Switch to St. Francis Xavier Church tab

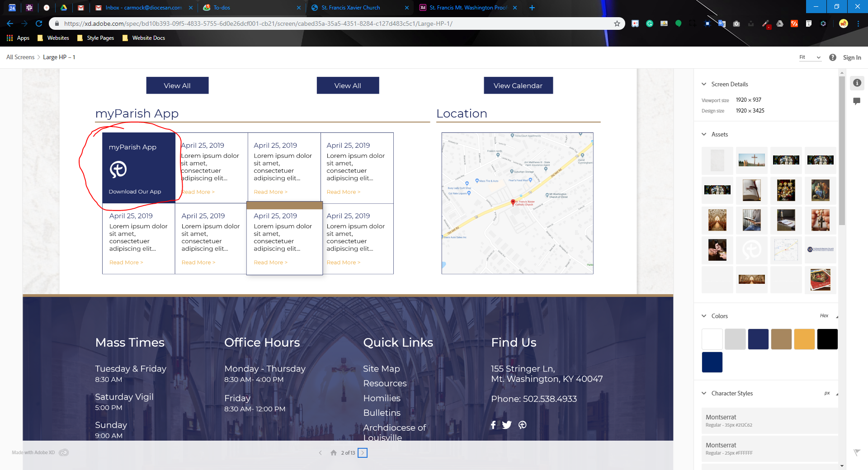(350, 8)
